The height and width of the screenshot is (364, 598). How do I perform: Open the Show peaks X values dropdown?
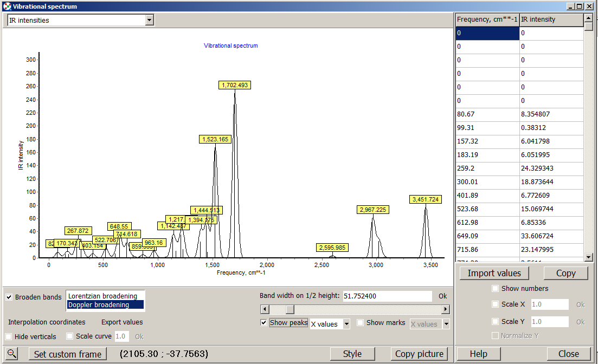346,324
